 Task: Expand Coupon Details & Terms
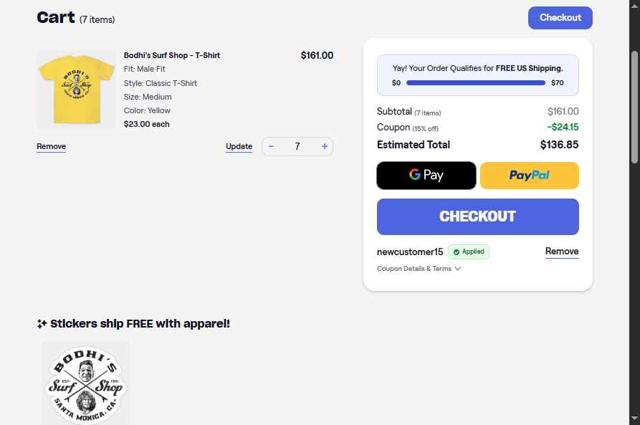point(419,269)
